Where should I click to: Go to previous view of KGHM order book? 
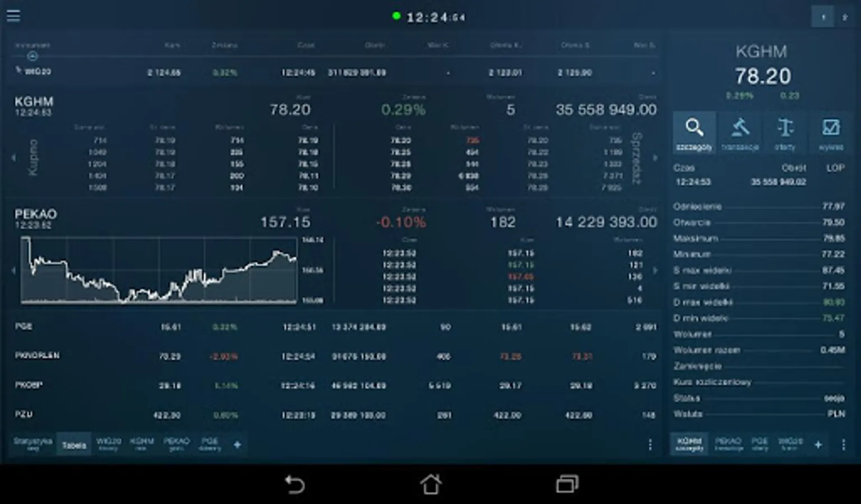pos(14,158)
